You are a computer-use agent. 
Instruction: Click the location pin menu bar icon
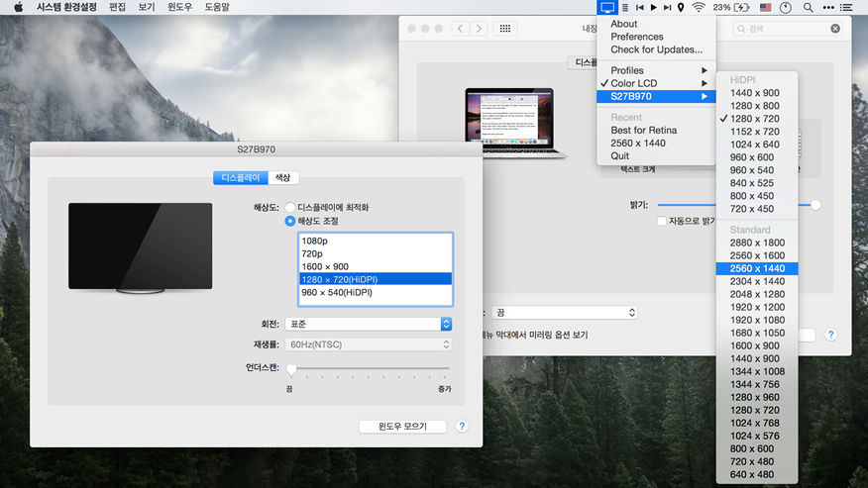coord(681,7)
